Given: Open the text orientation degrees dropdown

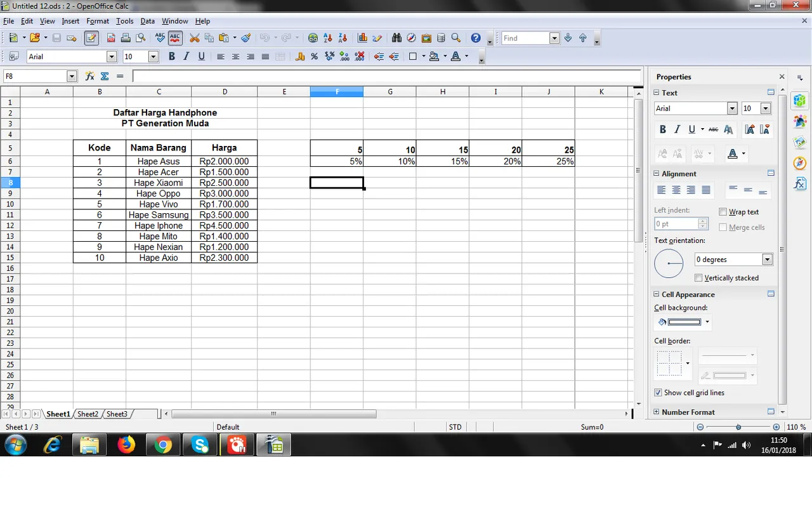Looking at the screenshot, I should 767,259.
